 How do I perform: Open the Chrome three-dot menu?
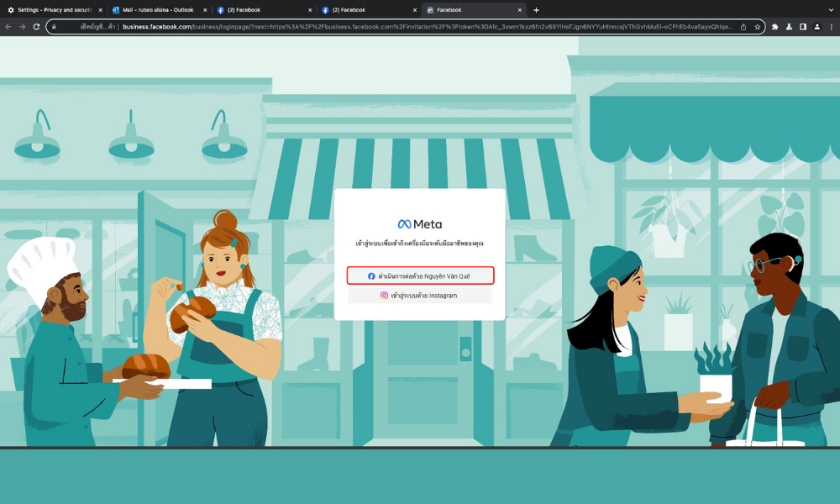(x=832, y=27)
